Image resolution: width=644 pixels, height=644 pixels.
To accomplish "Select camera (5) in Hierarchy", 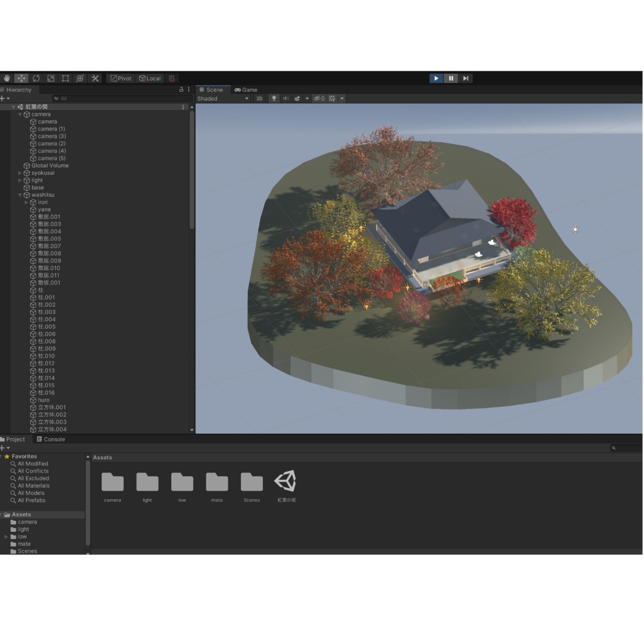I will (52, 158).
